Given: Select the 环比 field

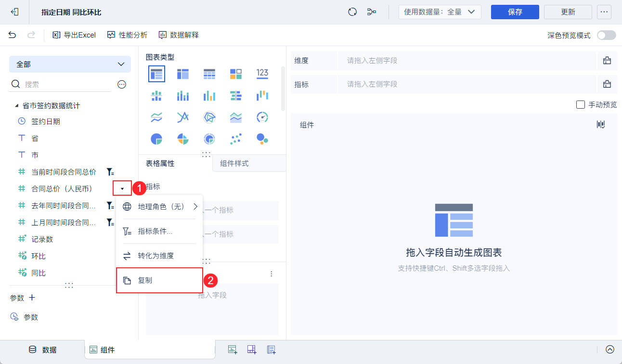Looking at the screenshot, I should [39, 256].
